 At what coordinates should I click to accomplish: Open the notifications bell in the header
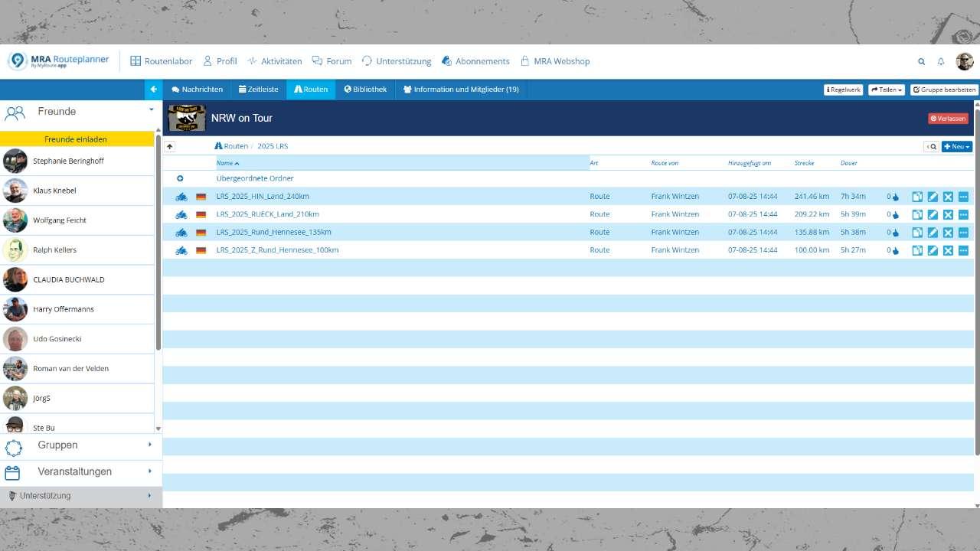[942, 60]
